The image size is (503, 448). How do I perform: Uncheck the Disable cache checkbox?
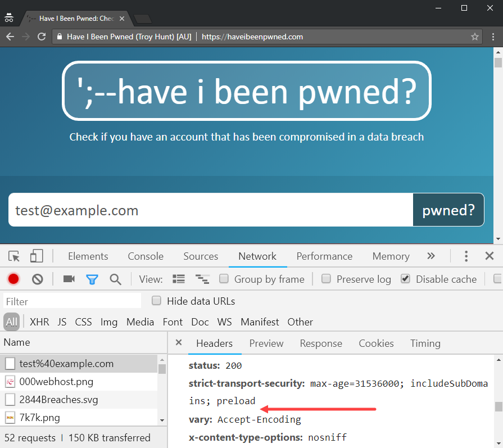[405, 279]
